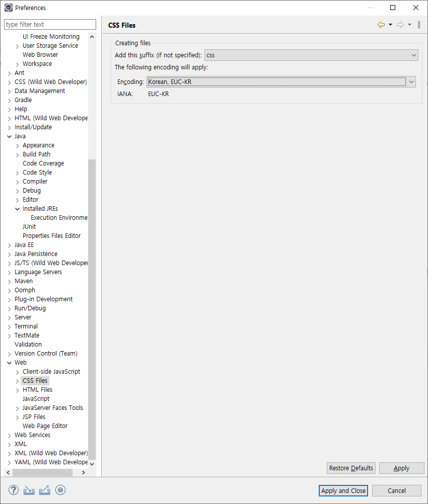
Task: Click the Preferences window Eclipse icon
Action: (x=9, y=8)
